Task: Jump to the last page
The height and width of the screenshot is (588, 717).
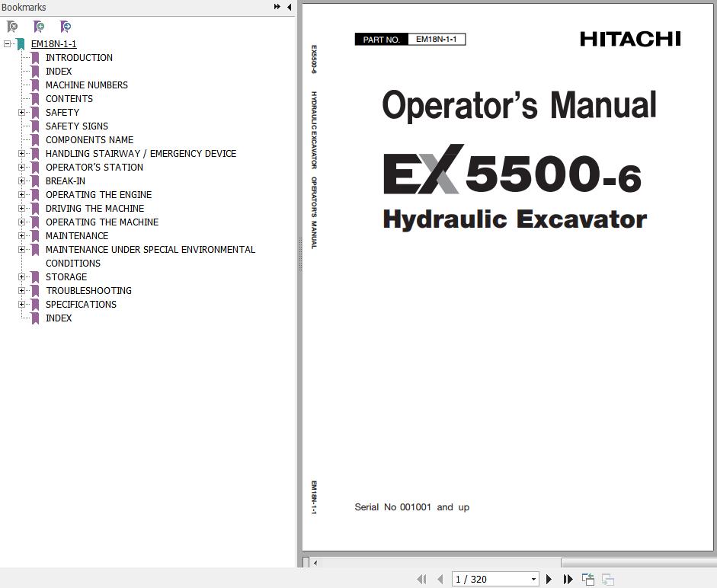Action: point(568,580)
